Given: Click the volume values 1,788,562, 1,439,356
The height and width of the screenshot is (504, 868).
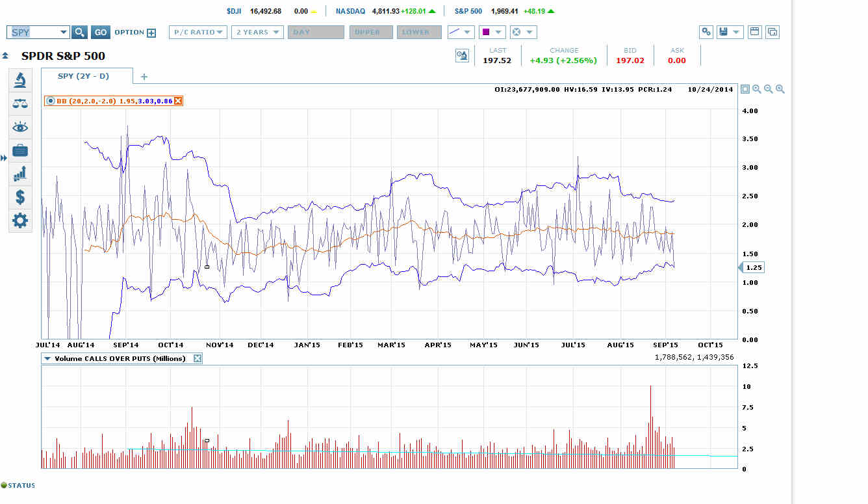Looking at the screenshot, I should tap(695, 357).
